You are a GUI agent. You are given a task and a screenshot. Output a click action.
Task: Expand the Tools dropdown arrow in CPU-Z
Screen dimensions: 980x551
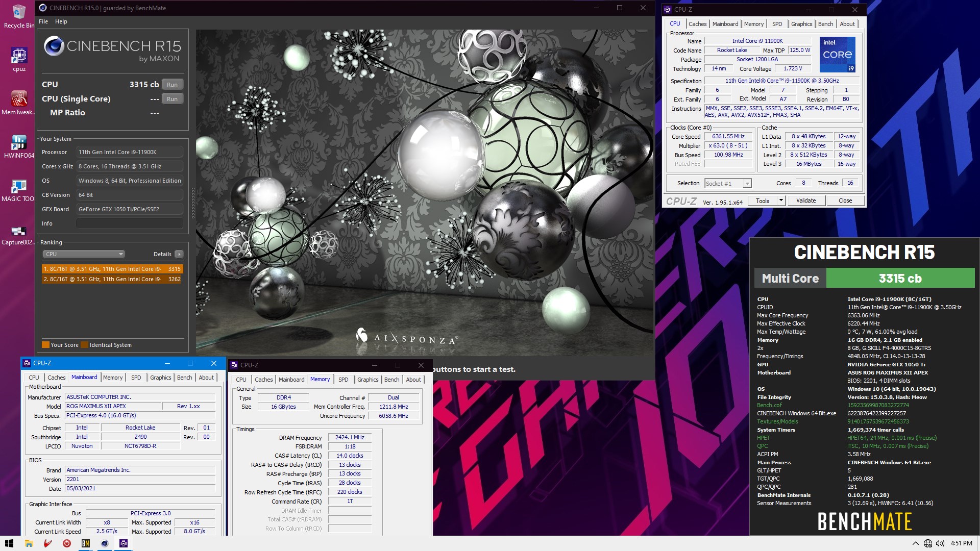(780, 201)
